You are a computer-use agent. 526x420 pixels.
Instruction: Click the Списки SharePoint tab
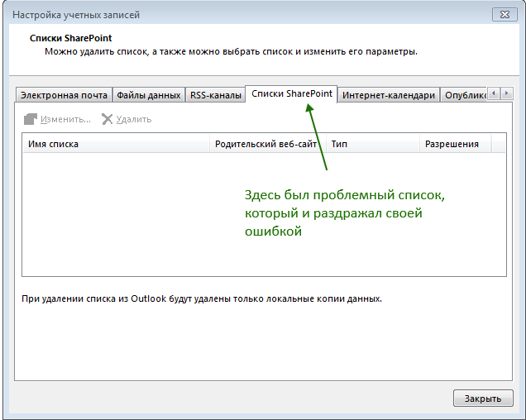point(291,94)
